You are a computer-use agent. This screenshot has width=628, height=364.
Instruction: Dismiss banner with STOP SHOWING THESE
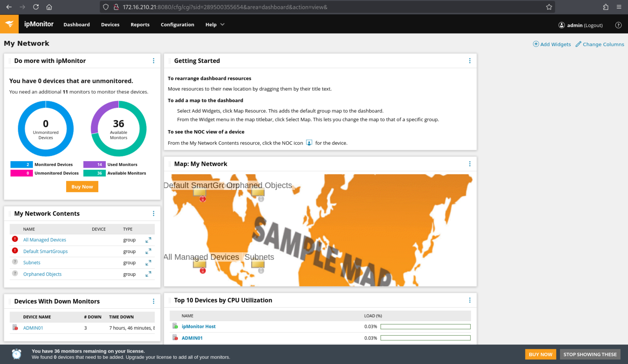pyautogui.click(x=590, y=354)
